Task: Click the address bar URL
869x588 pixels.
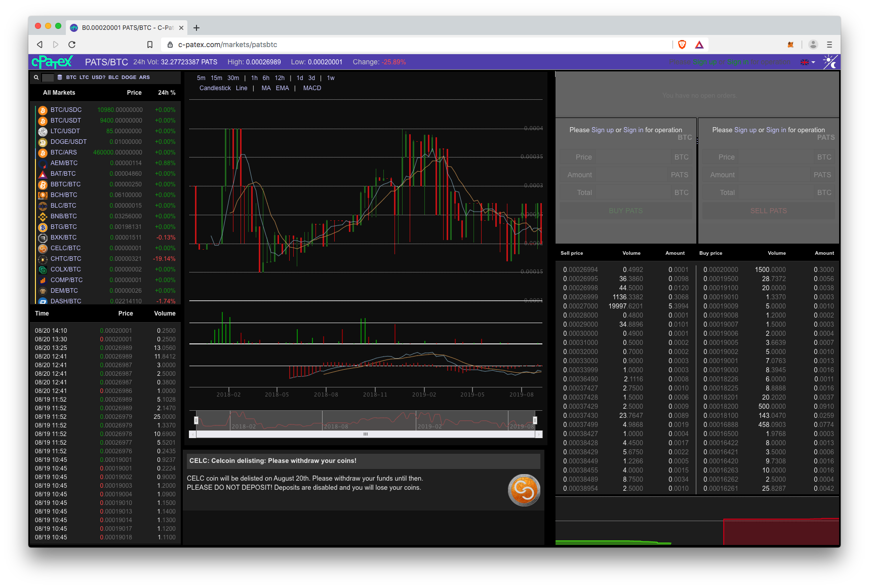Action: [227, 45]
